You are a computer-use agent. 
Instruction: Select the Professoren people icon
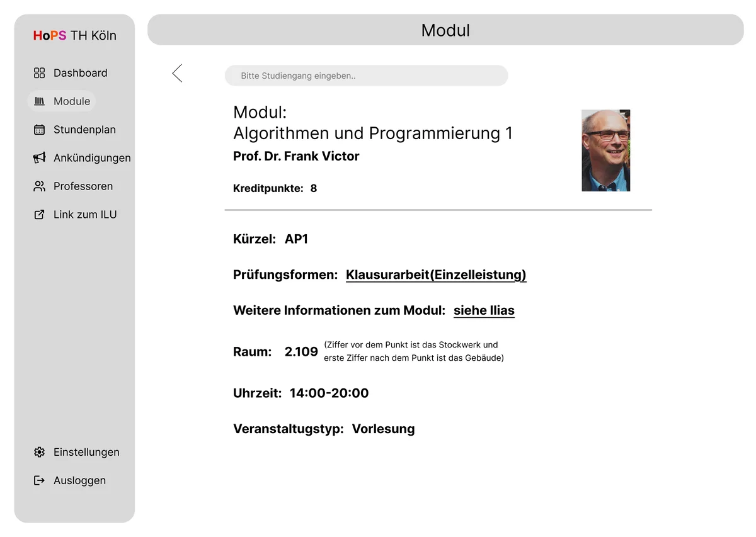click(39, 186)
